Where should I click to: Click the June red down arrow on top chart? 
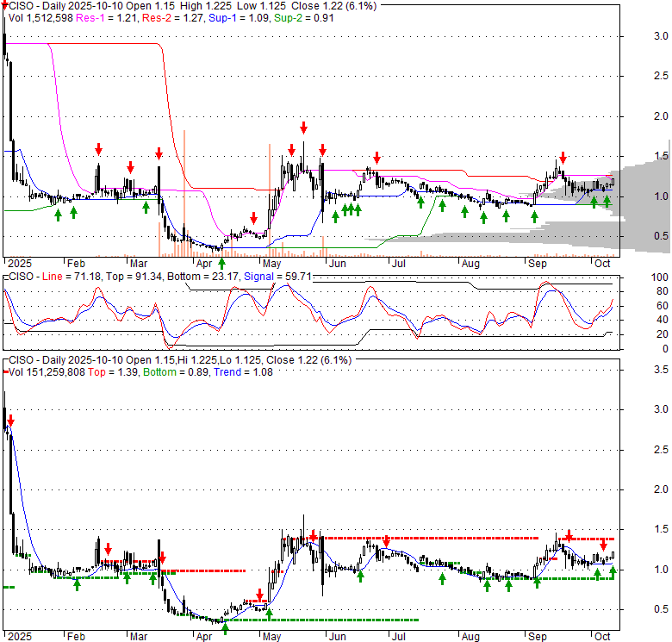(376, 158)
